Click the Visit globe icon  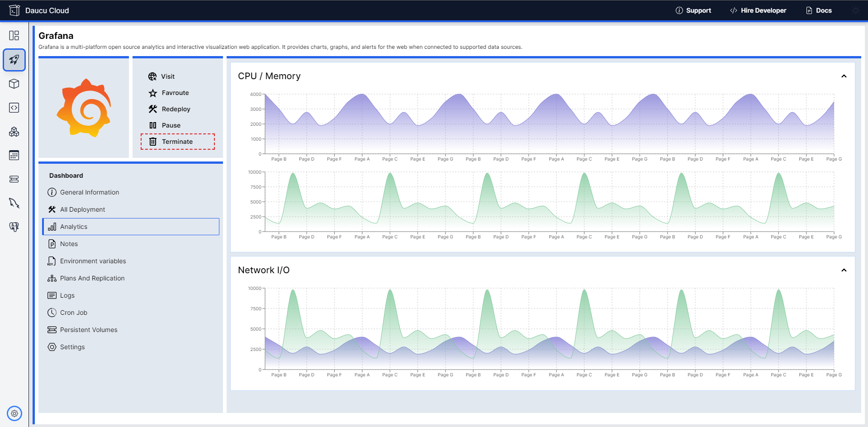(x=152, y=76)
